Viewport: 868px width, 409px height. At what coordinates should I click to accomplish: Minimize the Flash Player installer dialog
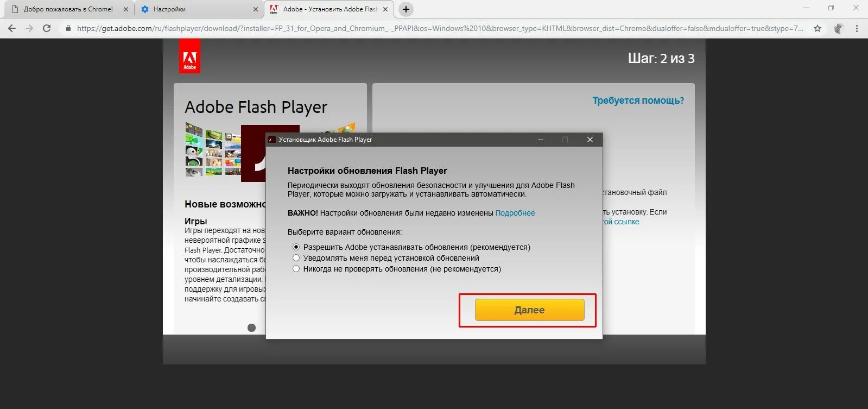pos(540,140)
